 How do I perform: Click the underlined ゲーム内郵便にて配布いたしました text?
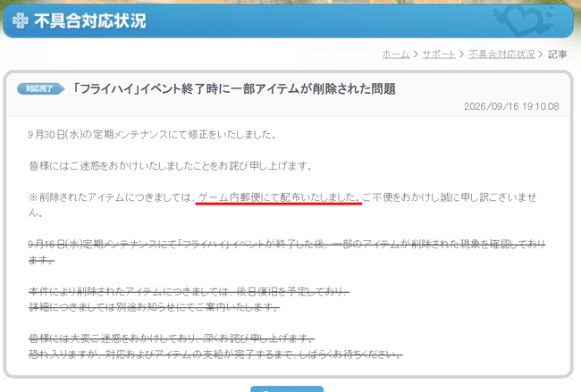(x=278, y=197)
